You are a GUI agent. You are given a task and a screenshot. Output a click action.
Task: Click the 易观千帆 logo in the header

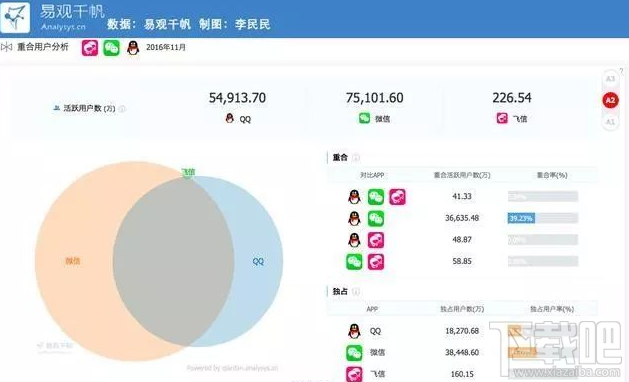pos(15,17)
